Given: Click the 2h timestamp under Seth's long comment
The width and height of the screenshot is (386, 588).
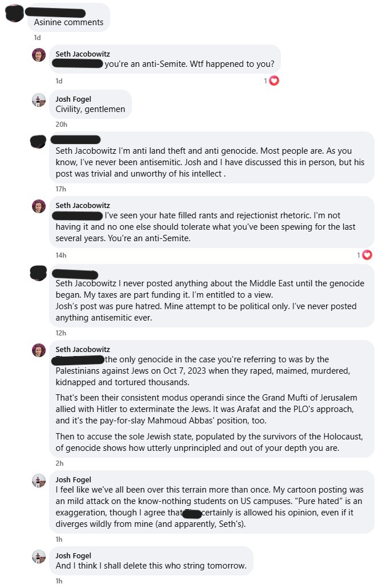Looking at the screenshot, I should pyautogui.click(x=59, y=463).
